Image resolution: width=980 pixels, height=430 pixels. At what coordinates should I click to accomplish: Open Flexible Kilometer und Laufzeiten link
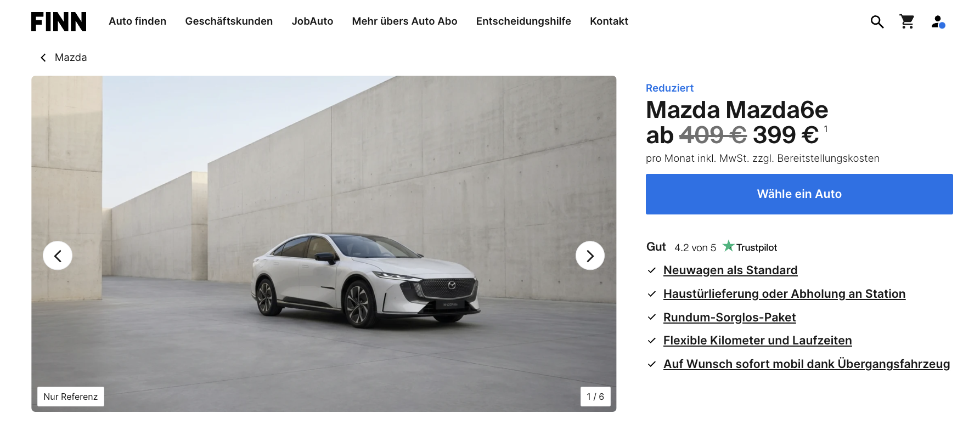click(x=757, y=341)
